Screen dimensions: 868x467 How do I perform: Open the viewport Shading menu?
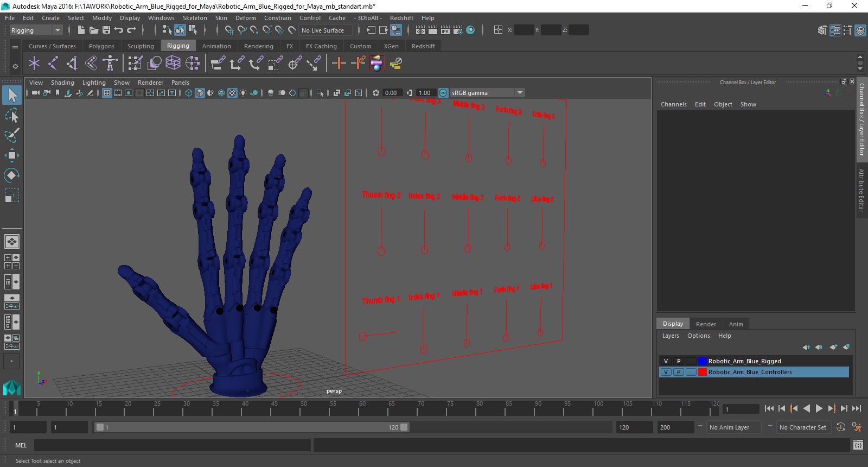(62, 83)
